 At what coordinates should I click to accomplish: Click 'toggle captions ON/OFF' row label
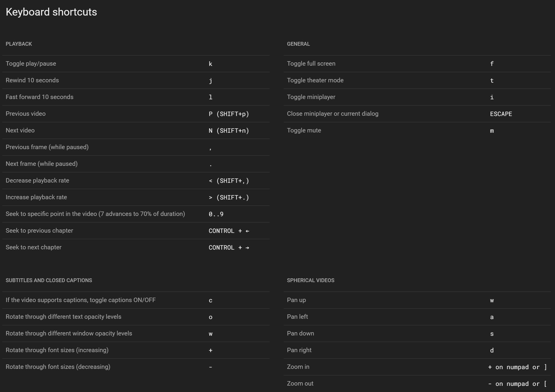coord(81,300)
